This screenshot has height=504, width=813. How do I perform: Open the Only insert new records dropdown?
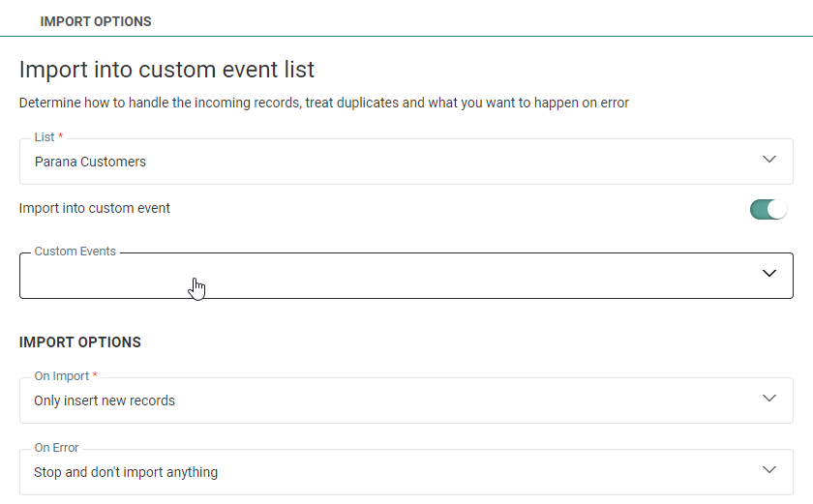[105, 400]
